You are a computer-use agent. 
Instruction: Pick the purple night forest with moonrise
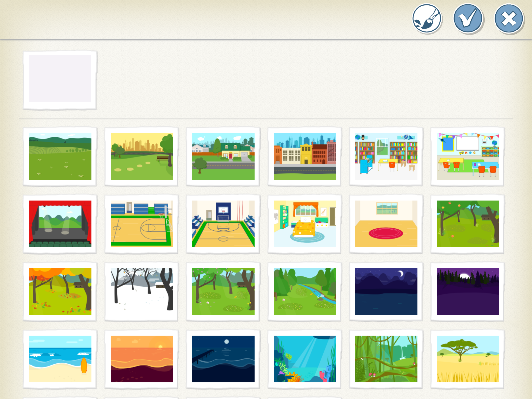pyautogui.click(x=468, y=291)
